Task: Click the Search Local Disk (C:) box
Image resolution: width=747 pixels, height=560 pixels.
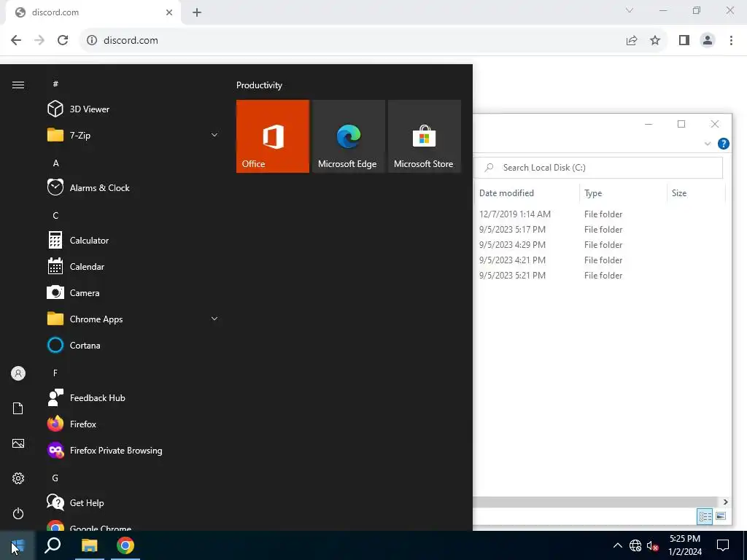Action: click(598, 168)
